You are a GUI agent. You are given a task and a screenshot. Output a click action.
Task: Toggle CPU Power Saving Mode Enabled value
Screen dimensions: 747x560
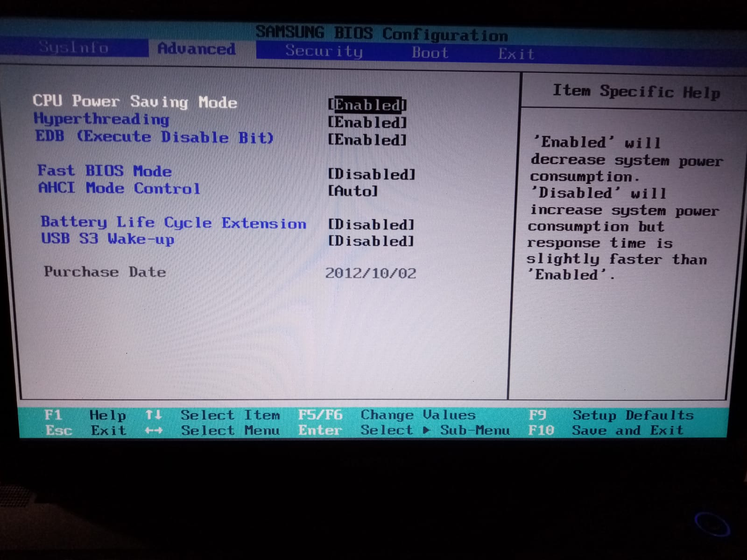point(367,105)
